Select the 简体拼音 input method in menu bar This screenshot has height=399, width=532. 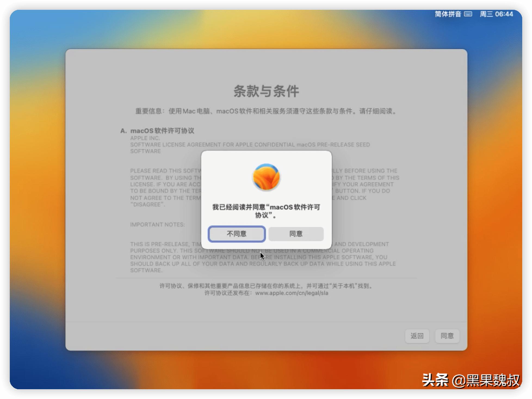point(448,14)
